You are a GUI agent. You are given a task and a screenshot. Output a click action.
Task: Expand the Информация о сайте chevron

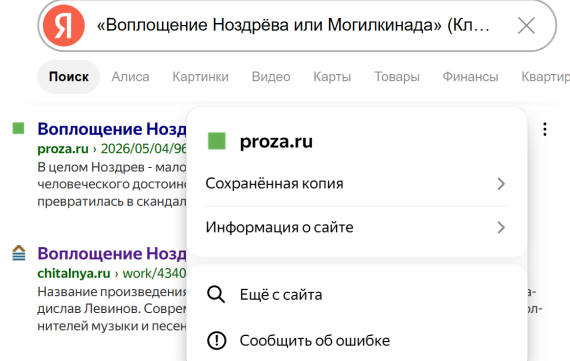coord(501,228)
